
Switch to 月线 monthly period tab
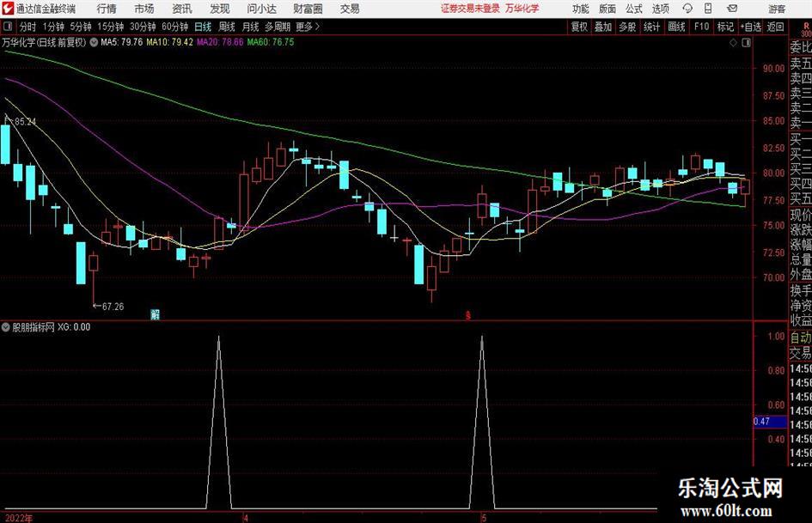(250, 27)
